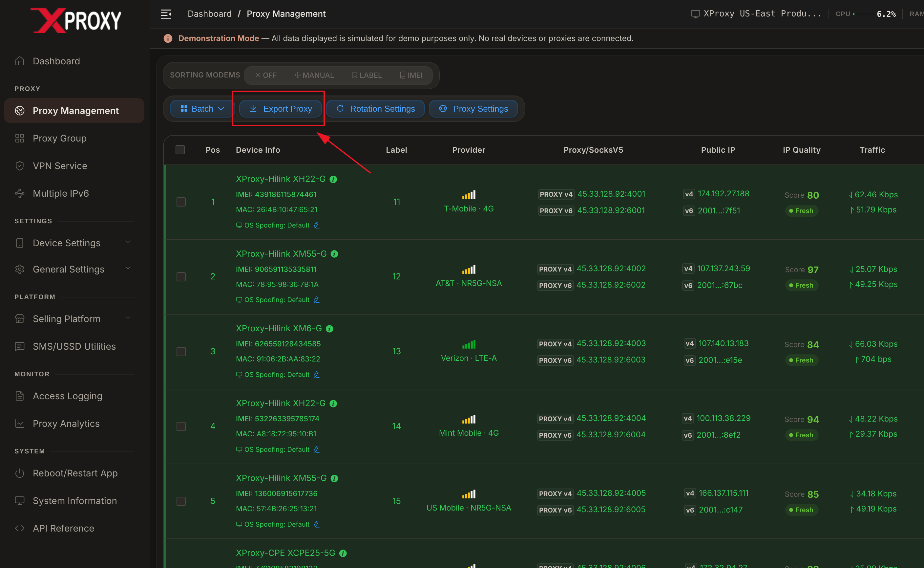Open the Batch dropdown menu

click(202, 109)
